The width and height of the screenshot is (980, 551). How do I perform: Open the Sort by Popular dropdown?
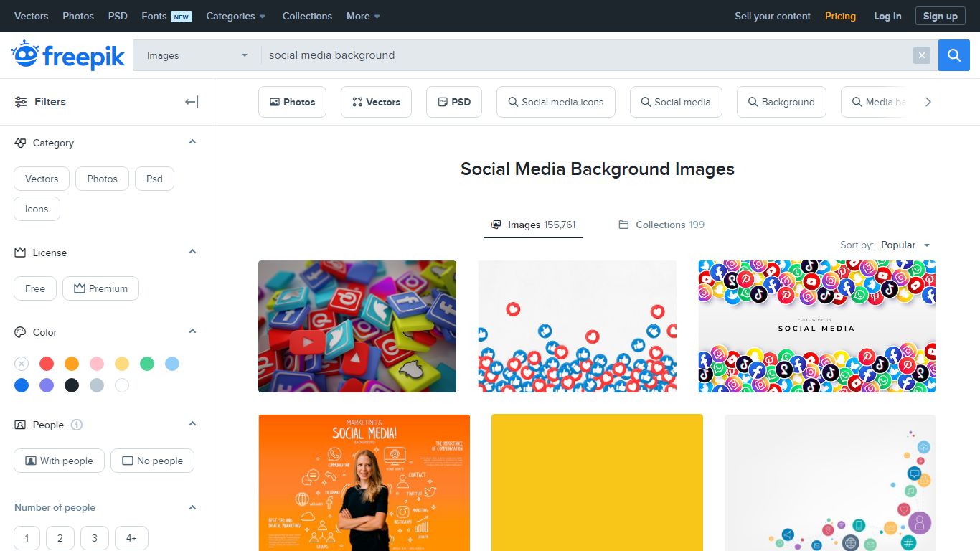click(905, 245)
